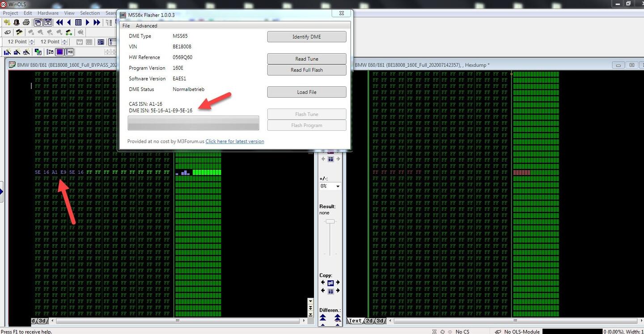
Task: Jump forward with double right arrow
Action: (x=97, y=22)
